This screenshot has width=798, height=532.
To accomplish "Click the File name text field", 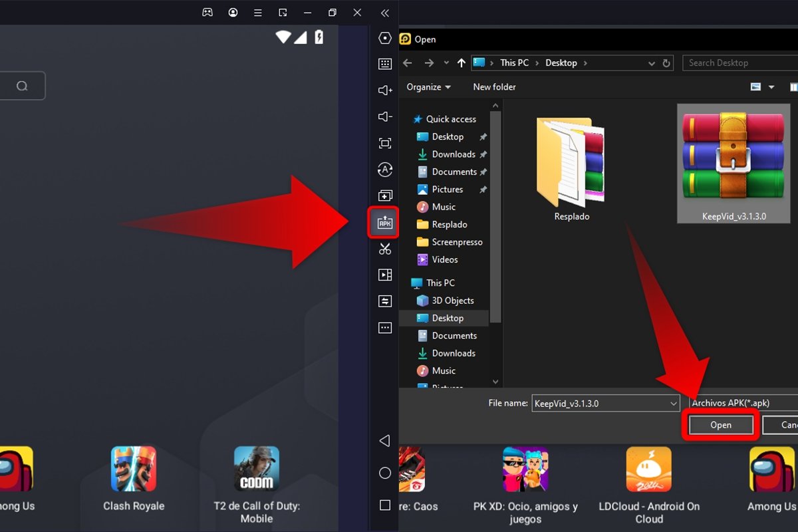I will pos(600,403).
